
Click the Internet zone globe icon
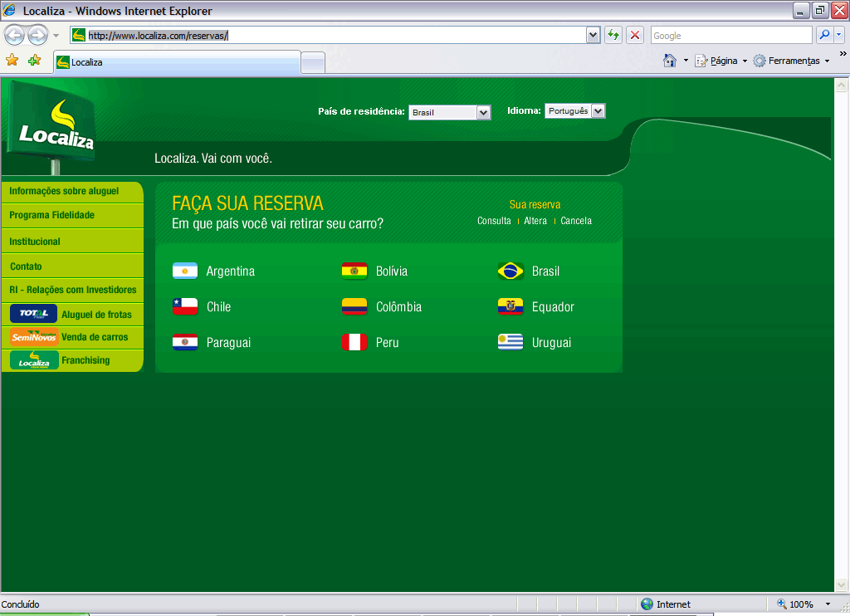click(647, 604)
